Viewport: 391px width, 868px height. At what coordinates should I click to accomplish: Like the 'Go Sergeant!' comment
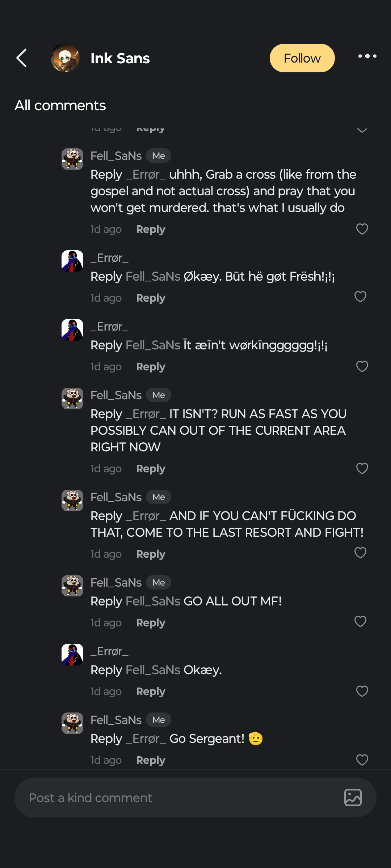coord(362,760)
